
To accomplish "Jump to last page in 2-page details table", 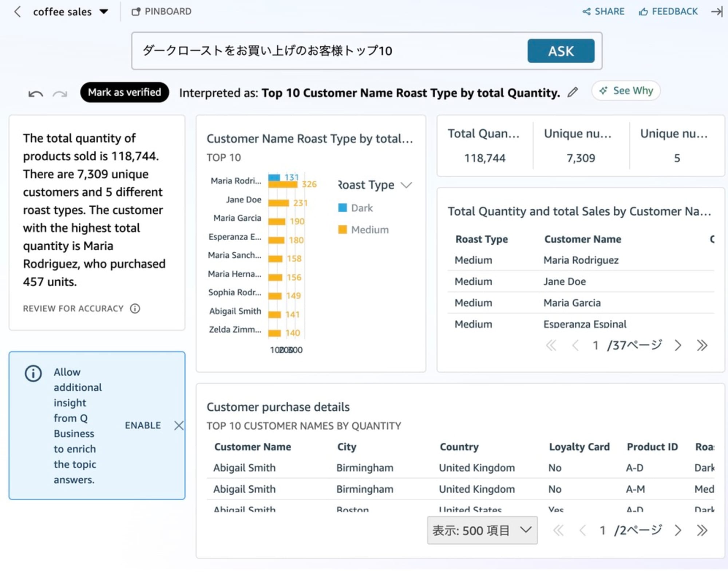I will click(x=702, y=530).
